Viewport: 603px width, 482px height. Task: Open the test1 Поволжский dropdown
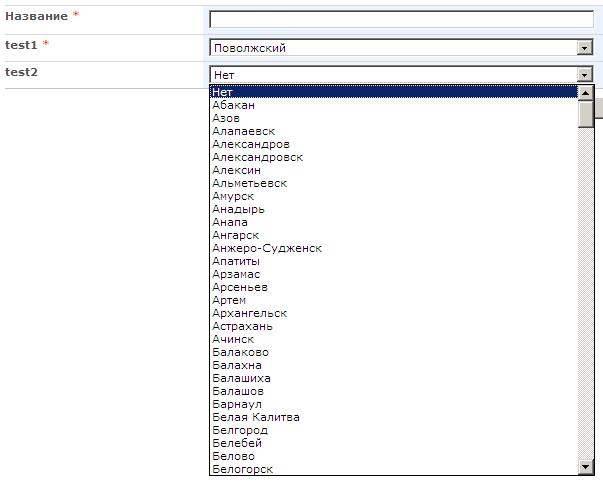(x=401, y=47)
